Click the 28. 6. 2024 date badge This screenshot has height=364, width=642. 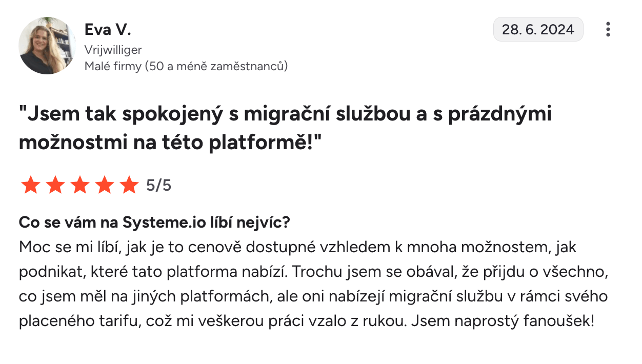point(538,29)
